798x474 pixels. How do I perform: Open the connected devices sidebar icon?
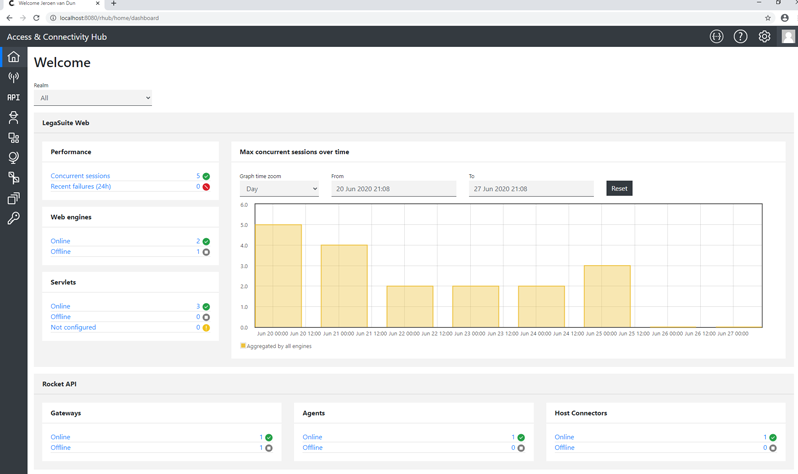14,138
